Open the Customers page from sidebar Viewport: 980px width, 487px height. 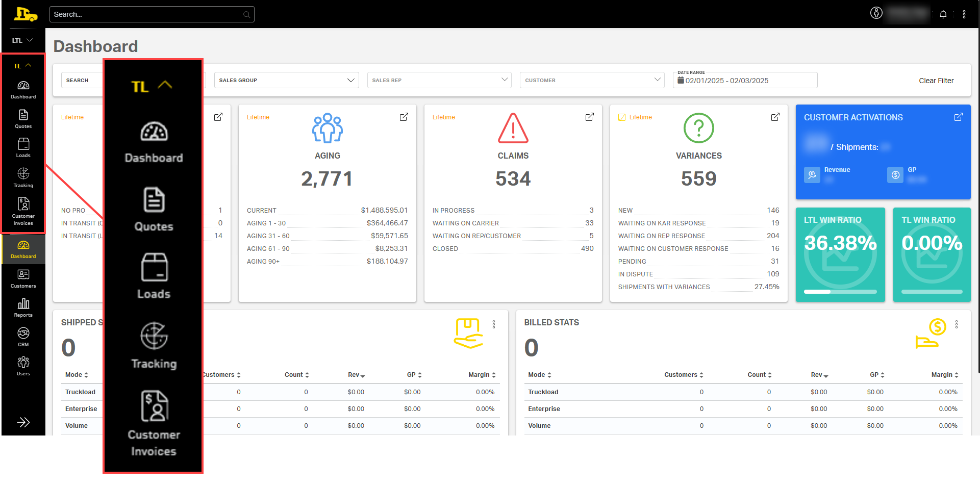pyautogui.click(x=23, y=278)
